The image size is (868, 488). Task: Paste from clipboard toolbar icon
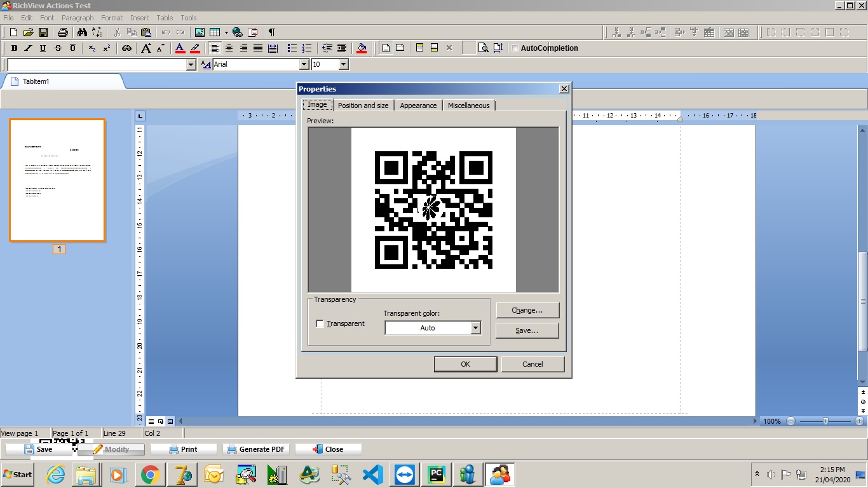(x=146, y=32)
